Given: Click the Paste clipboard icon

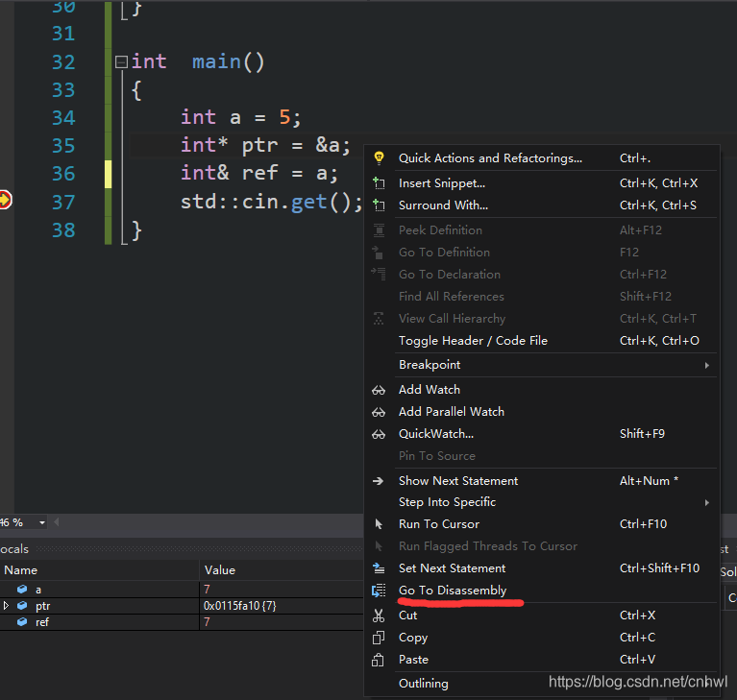Looking at the screenshot, I should 378,660.
